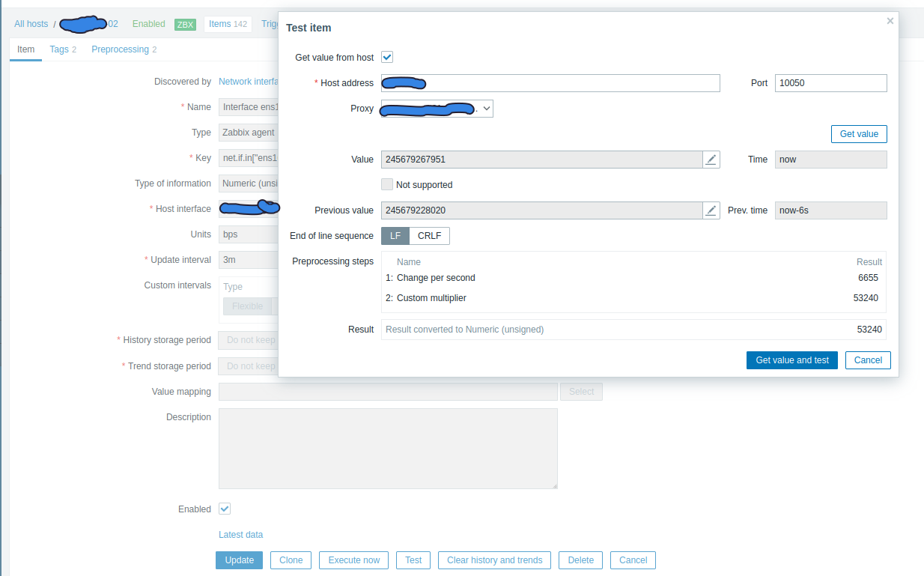Click the pencil icon beside Previous value
This screenshot has width=924, height=576.
(x=711, y=210)
